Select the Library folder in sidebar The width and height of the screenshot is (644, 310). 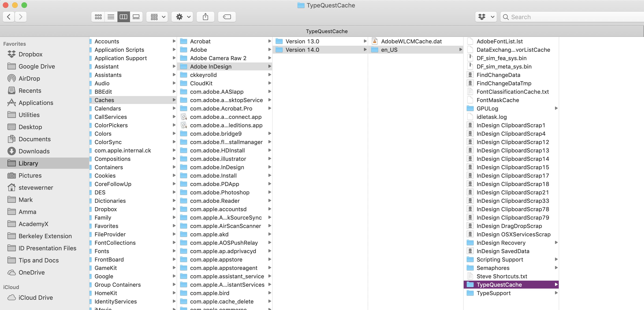(29, 163)
